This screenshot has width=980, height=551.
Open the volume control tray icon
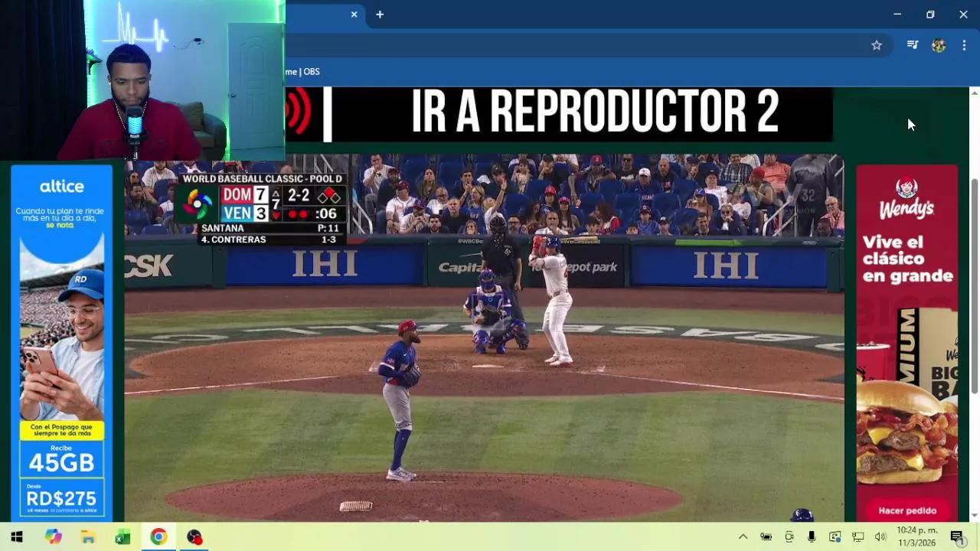click(x=880, y=537)
